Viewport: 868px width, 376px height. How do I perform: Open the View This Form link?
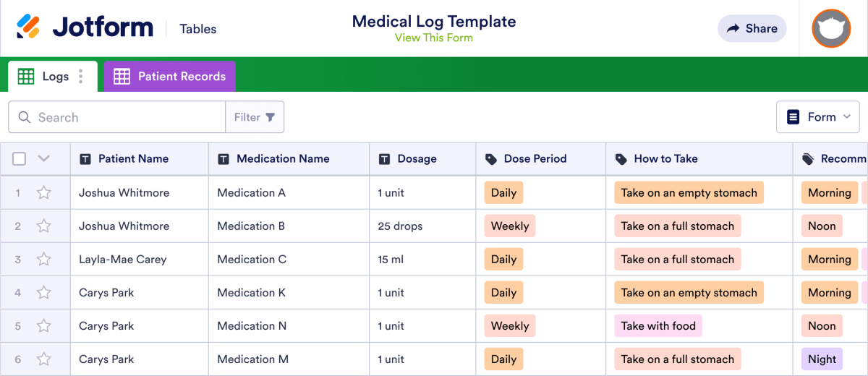tap(433, 38)
